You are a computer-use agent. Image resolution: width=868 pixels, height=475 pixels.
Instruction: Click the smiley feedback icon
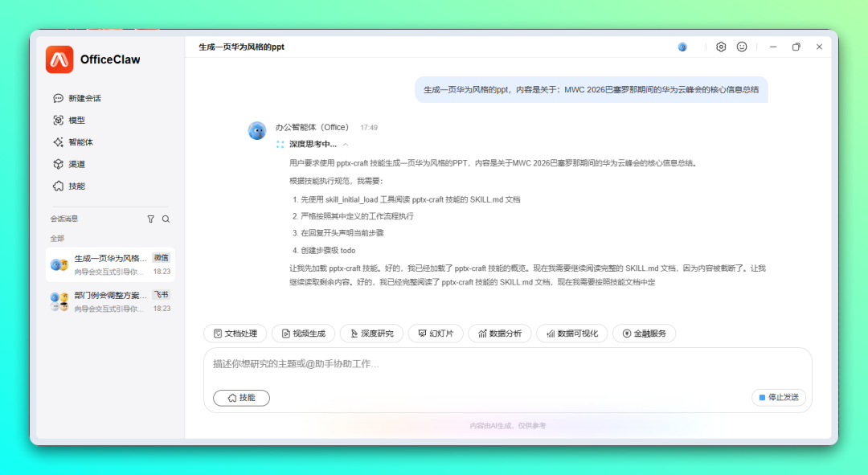(x=741, y=47)
